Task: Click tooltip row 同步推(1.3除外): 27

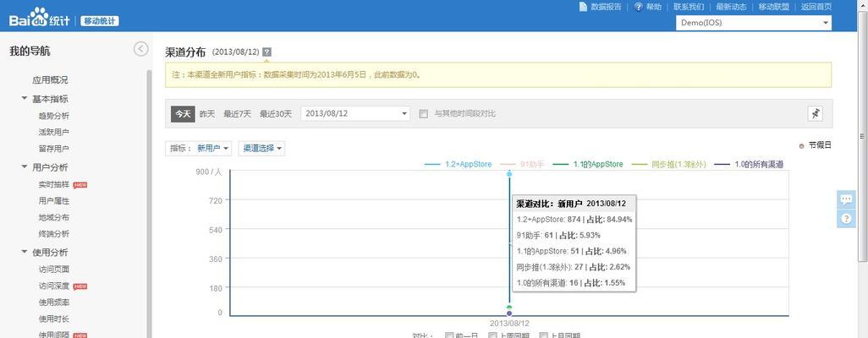Action: (x=573, y=267)
